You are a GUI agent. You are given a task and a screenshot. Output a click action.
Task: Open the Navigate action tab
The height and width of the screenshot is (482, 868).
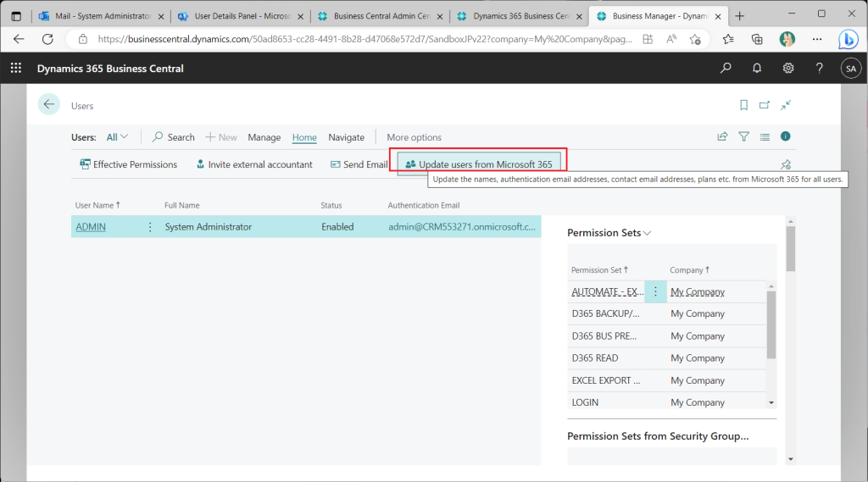point(347,137)
